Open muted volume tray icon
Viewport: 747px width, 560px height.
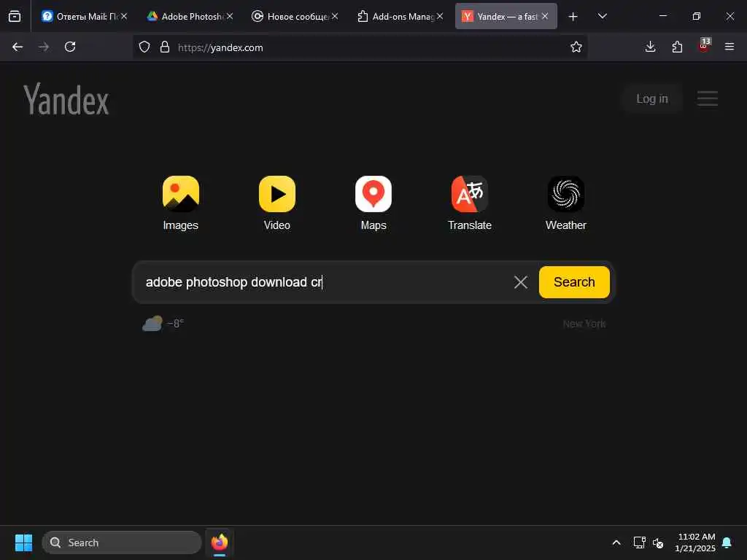[658, 542]
